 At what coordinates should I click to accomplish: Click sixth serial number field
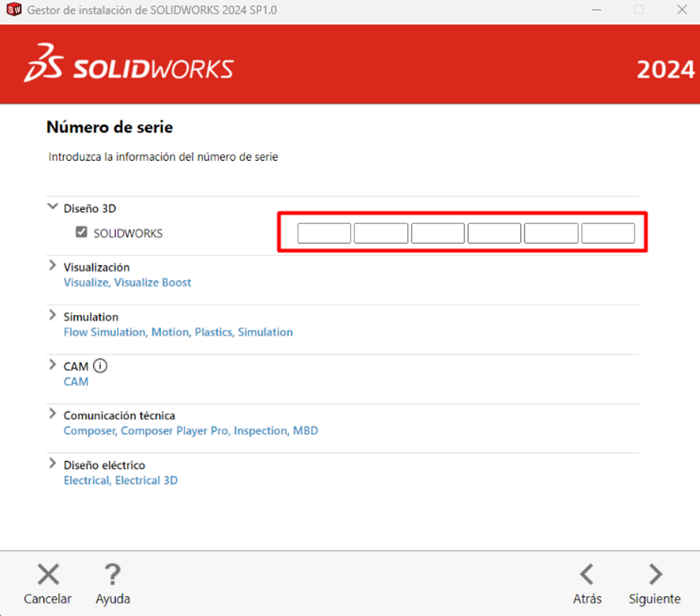click(608, 233)
